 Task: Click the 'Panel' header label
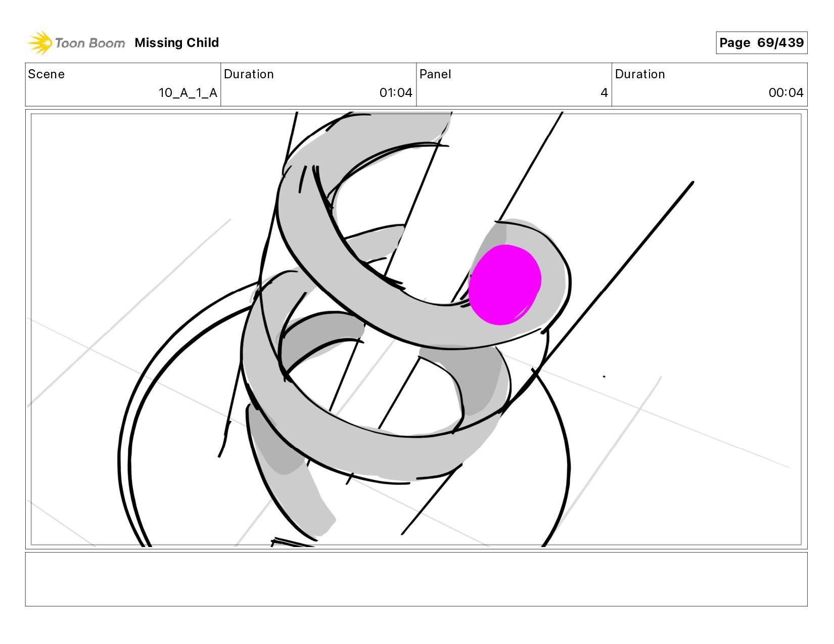pos(435,74)
